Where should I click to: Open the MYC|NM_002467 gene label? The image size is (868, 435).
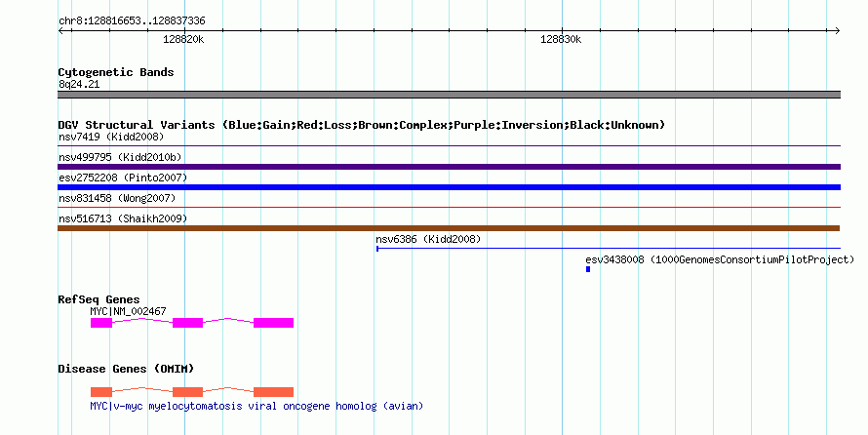tap(128, 311)
